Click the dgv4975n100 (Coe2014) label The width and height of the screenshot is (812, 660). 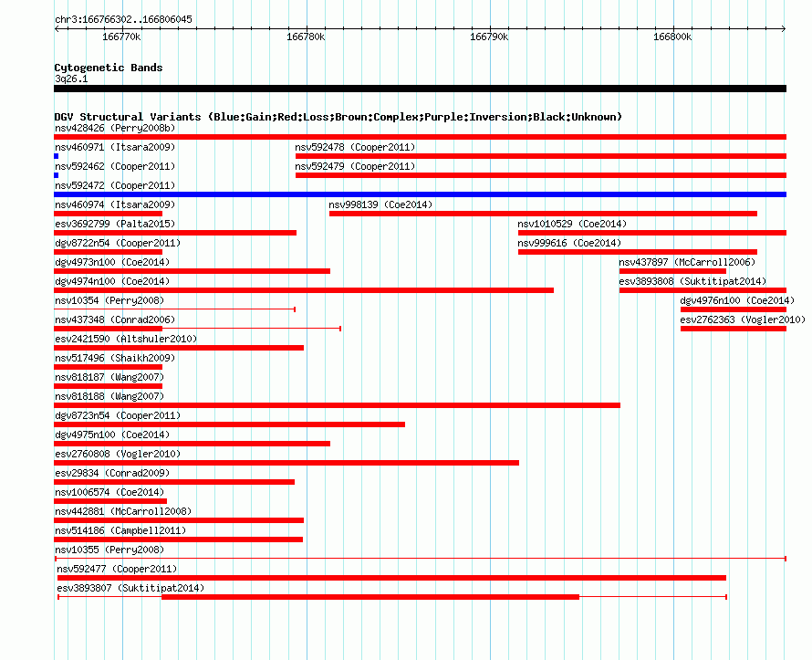[112, 435]
